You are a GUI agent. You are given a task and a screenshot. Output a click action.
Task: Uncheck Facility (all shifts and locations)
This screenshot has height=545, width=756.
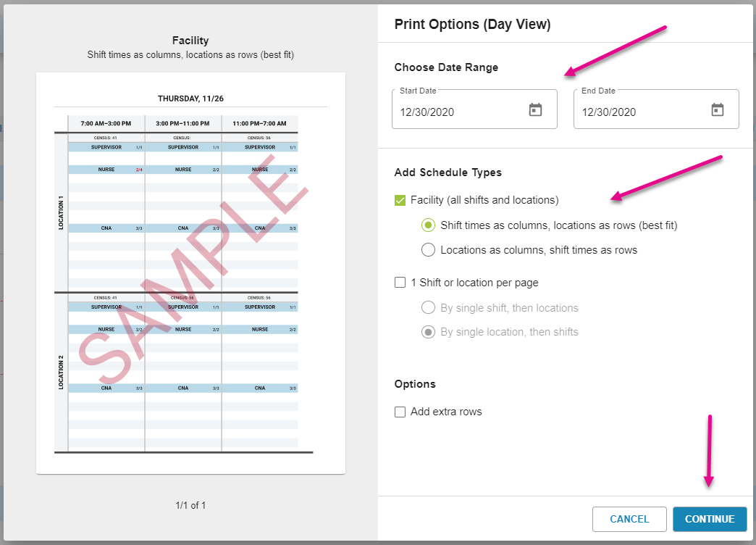(x=400, y=200)
